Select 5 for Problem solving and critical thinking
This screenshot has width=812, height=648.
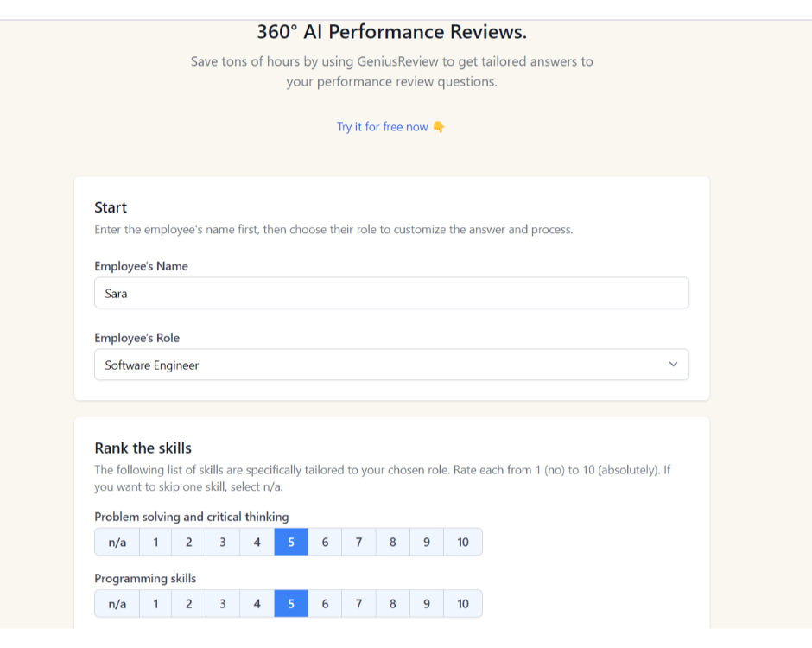pyautogui.click(x=291, y=542)
